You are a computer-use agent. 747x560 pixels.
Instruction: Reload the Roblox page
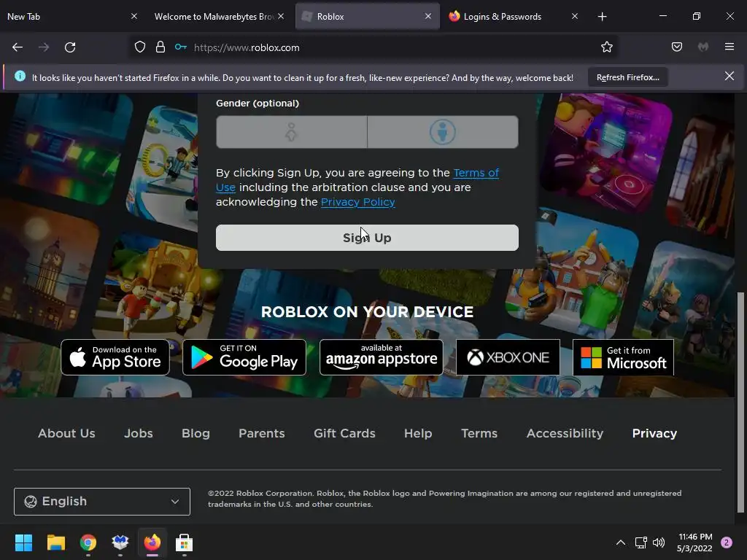pyautogui.click(x=70, y=47)
